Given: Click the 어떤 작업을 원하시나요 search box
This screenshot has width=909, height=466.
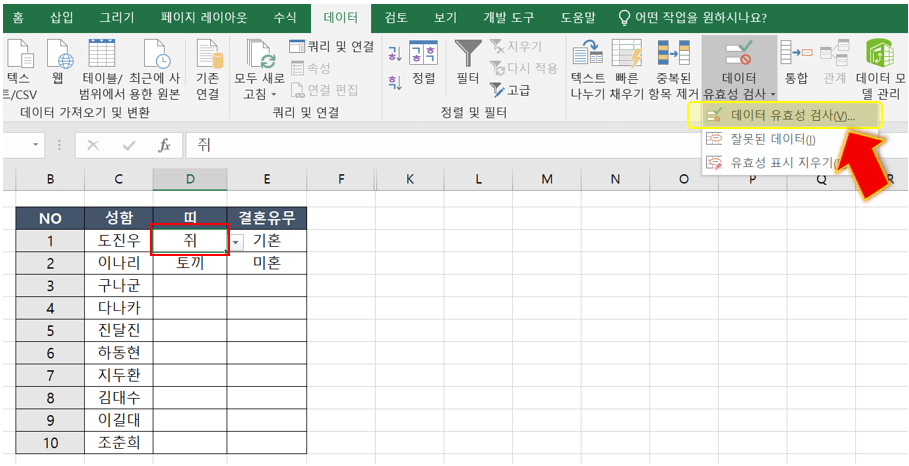Looking at the screenshot, I should (692, 17).
